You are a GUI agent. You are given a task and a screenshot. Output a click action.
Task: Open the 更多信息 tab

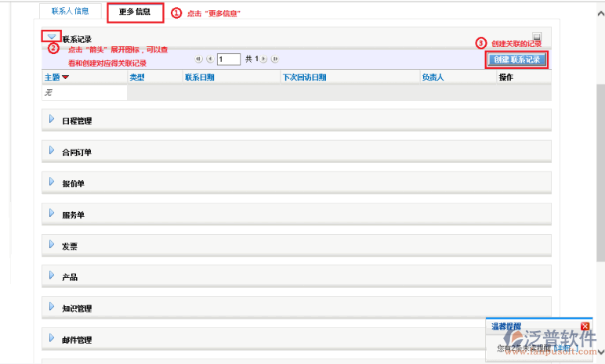pyautogui.click(x=135, y=12)
